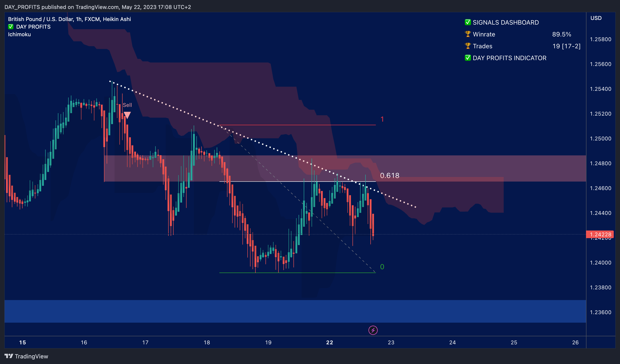Click date 23 on the time axis
Image resolution: width=620 pixels, height=364 pixels.
coord(391,342)
